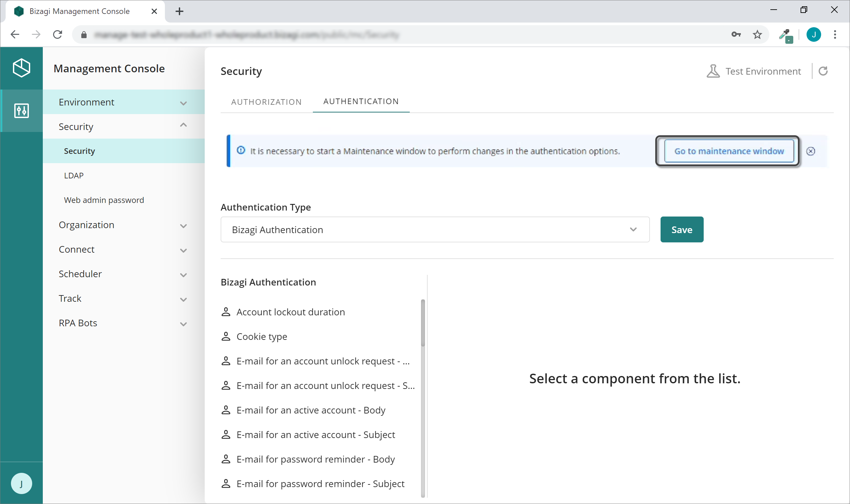The image size is (850, 504).
Task: Click person icon beside E-mail for active account - Subject
Action: (x=226, y=434)
